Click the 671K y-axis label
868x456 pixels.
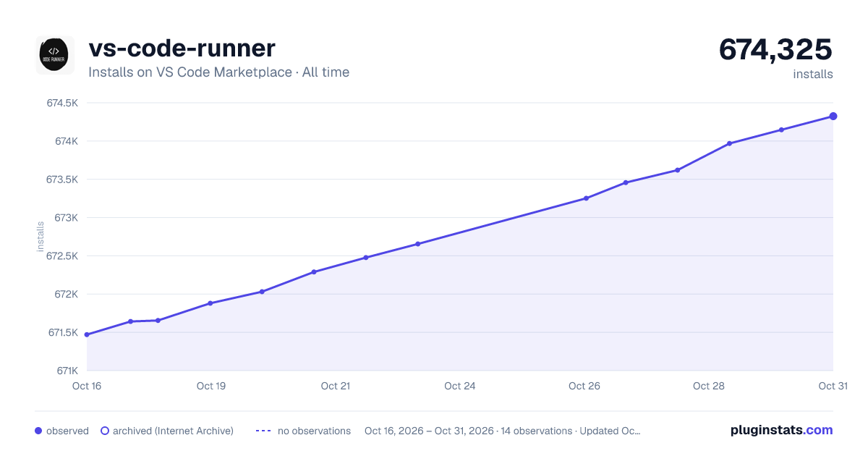pos(67,371)
